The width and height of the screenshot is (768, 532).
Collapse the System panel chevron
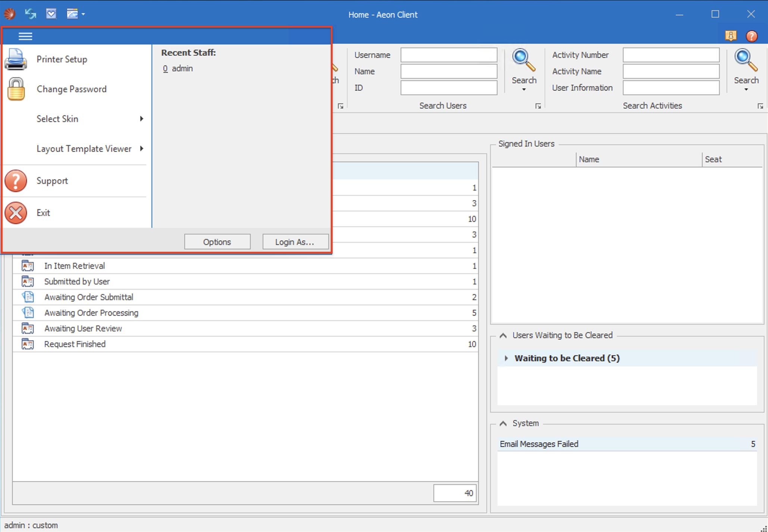click(503, 424)
